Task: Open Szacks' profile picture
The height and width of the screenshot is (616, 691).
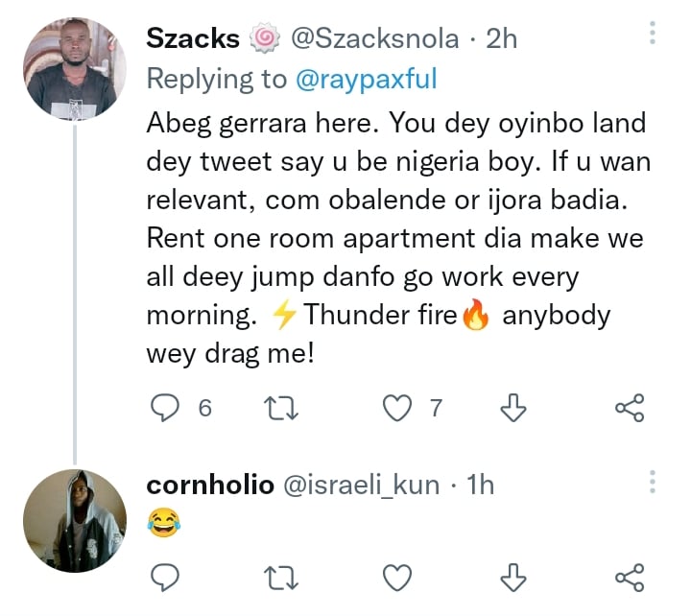Action: point(75,68)
